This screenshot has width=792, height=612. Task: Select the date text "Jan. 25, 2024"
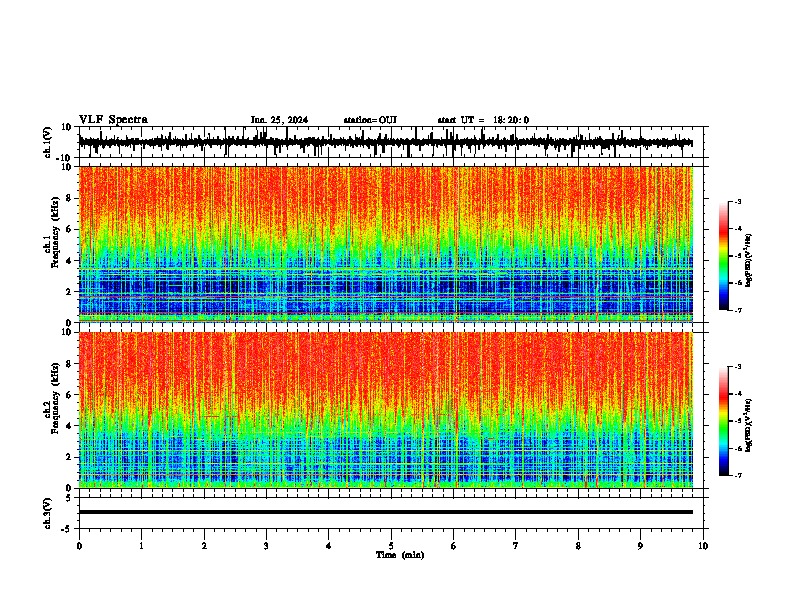(x=279, y=120)
